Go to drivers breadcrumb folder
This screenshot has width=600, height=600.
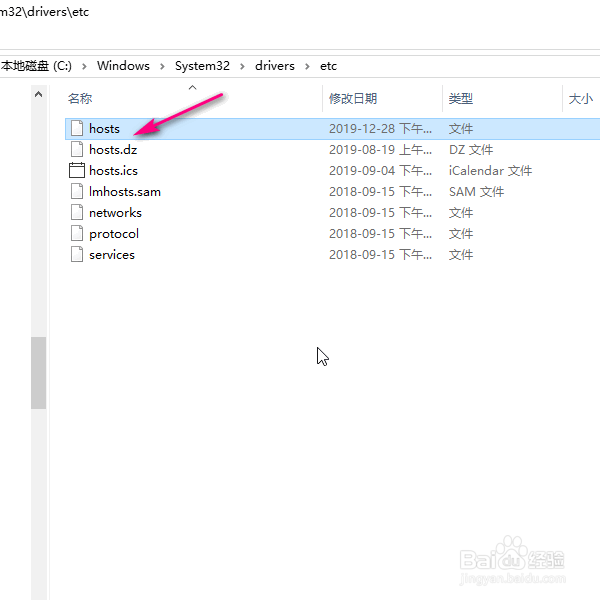[x=275, y=66]
